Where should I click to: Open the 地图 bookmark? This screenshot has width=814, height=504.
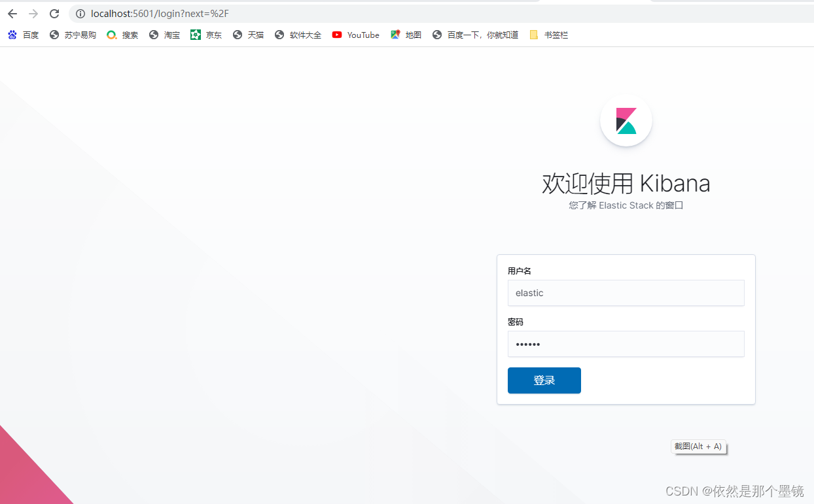(x=406, y=35)
